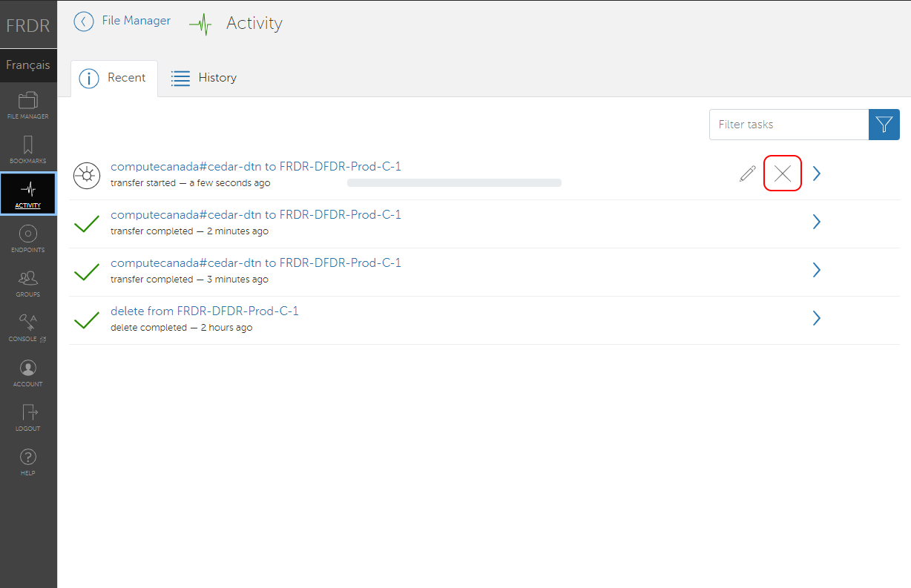Open transfer link completed 2 minutes ago
The image size is (911, 588).
pos(256,214)
